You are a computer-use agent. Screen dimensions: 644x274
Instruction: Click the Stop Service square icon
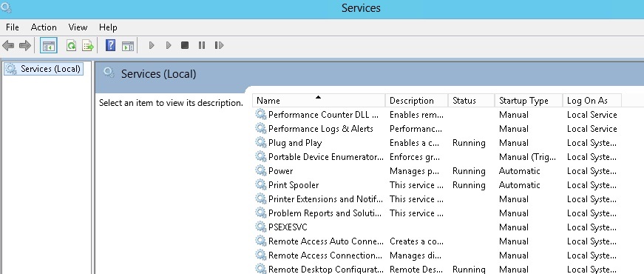point(185,45)
